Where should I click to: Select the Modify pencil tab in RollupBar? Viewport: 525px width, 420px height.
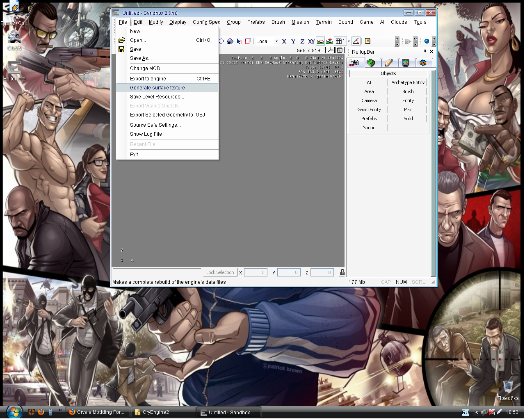click(388, 63)
